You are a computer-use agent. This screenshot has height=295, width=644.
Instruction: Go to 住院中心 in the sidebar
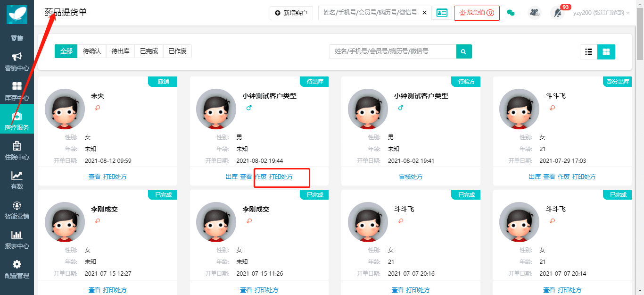pos(17,151)
